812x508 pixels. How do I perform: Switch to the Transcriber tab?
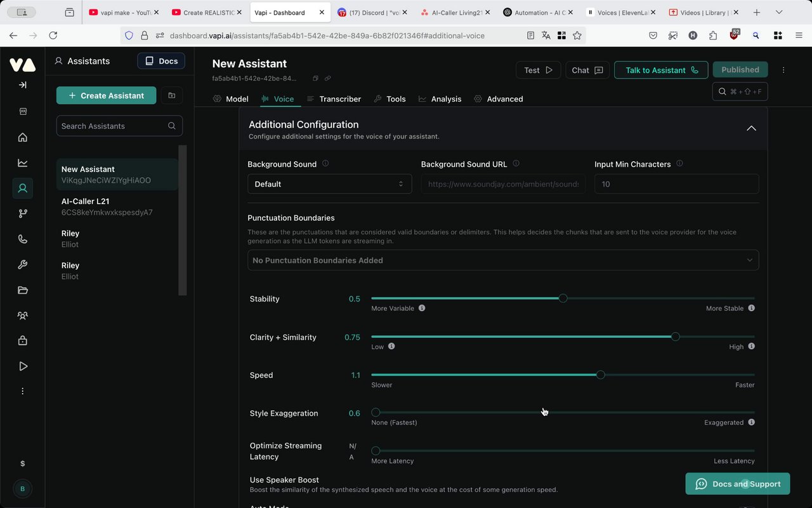pos(334,99)
